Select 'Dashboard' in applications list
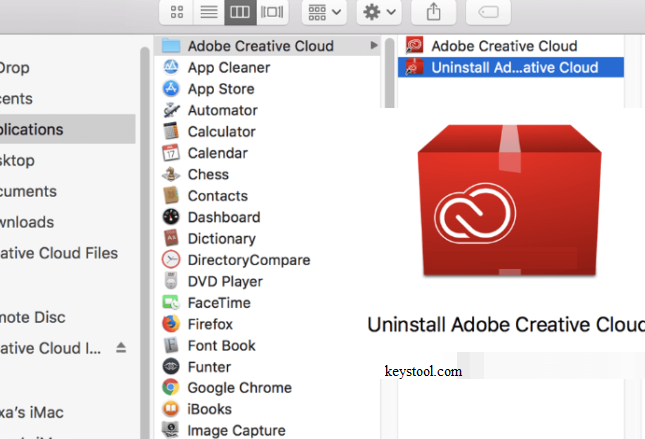The image size is (645, 439). tap(224, 217)
